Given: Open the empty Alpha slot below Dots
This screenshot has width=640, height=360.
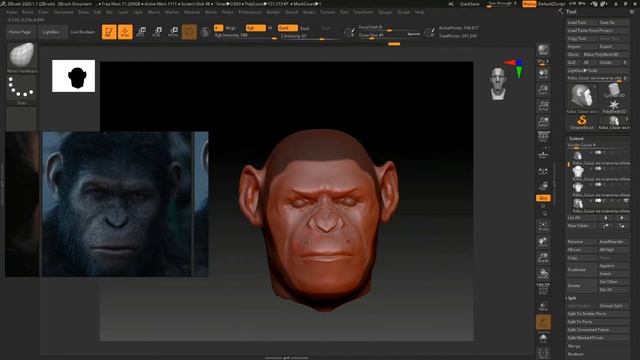Looking at the screenshot, I should click(x=21, y=119).
